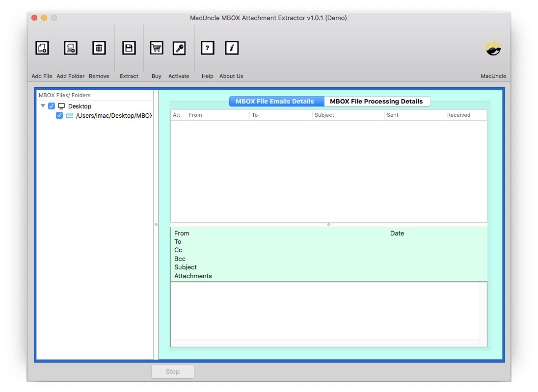Click the Subject column header
The width and height of the screenshot is (538, 392).
324,115
